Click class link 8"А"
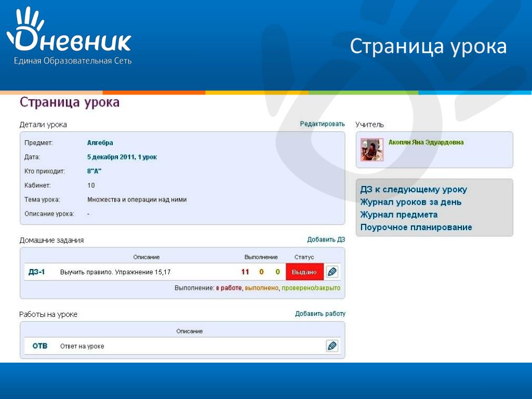The height and width of the screenshot is (399, 532). [95, 171]
